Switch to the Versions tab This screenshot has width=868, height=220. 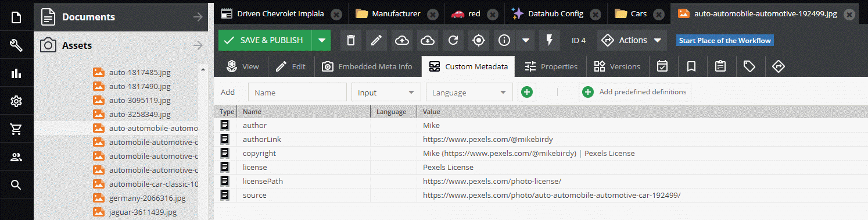[617, 66]
